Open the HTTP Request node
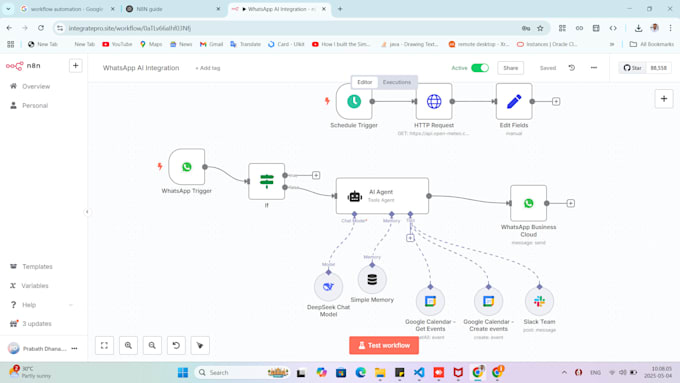Viewport: 680px width, 383px height. click(434, 101)
